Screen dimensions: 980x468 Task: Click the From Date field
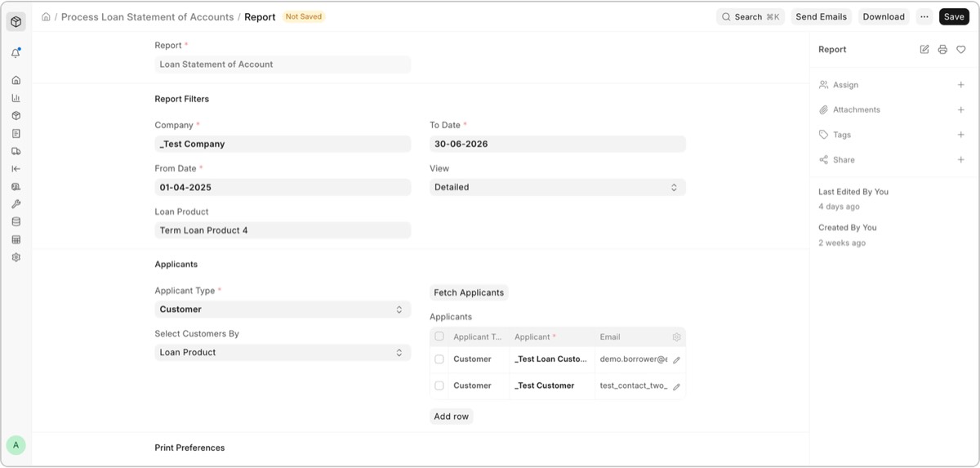point(283,187)
